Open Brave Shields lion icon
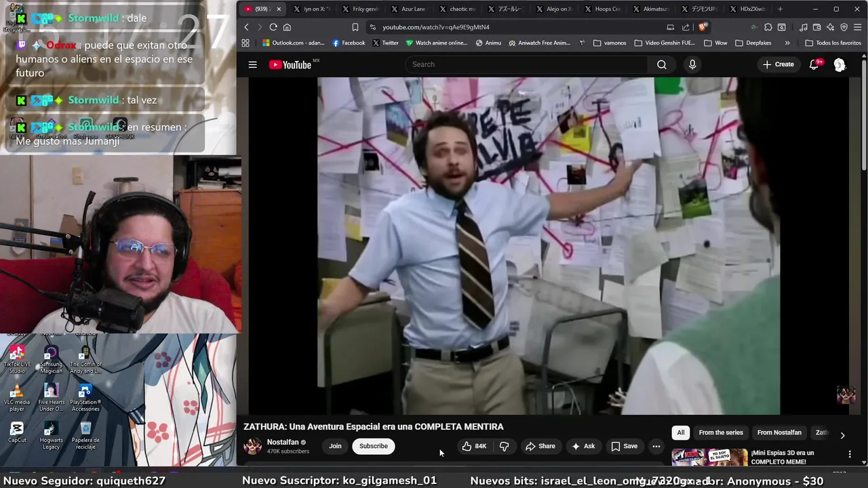 click(x=703, y=27)
